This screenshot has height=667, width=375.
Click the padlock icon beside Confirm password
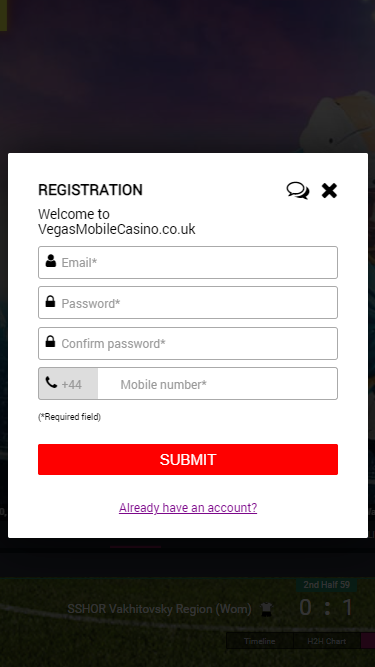(x=50, y=342)
